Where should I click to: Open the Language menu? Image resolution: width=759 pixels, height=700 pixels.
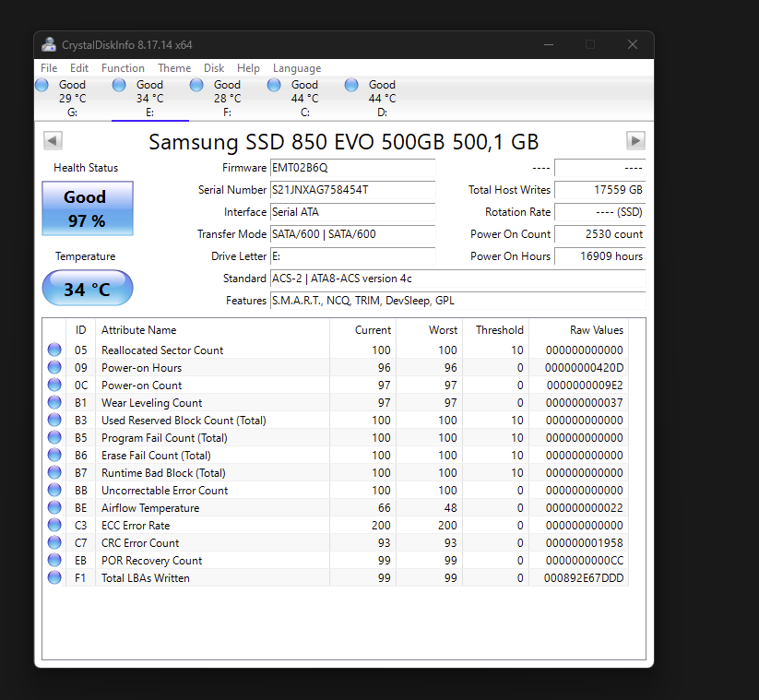pyautogui.click(x=297, y=68)
